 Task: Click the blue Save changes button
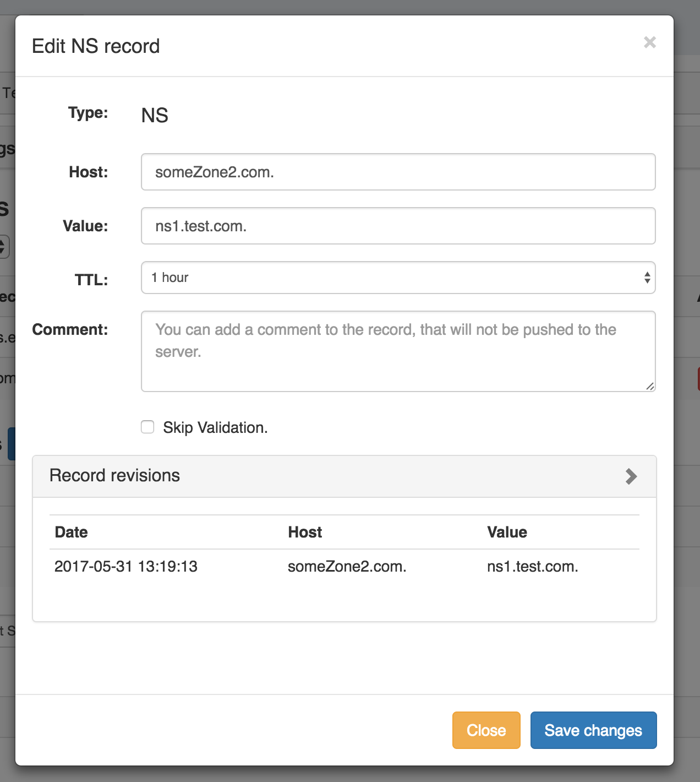(593, 730)
